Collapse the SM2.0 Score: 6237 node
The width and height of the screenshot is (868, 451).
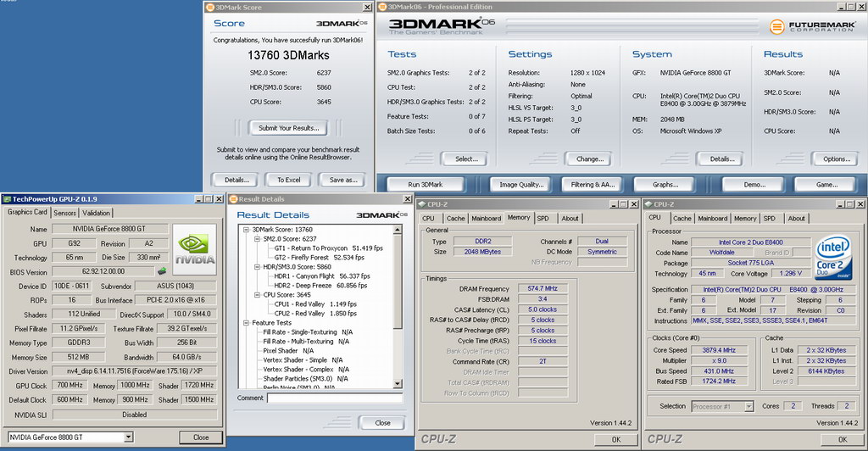pos(257,239)
